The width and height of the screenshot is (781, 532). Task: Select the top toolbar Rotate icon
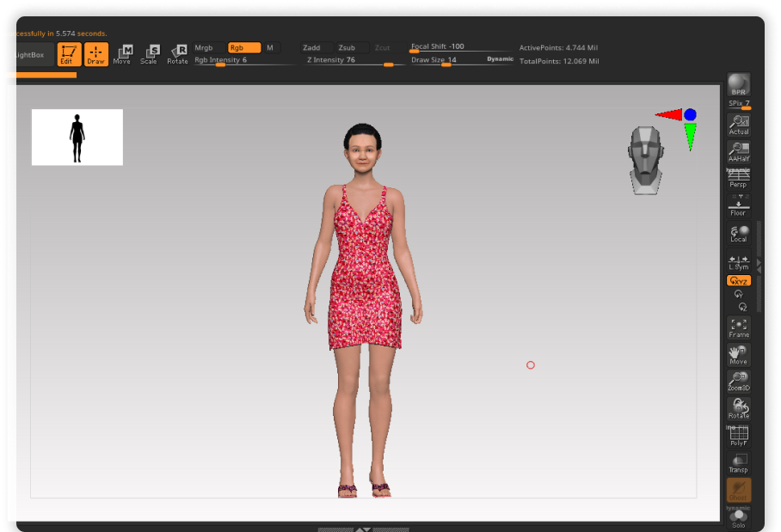[178, 55]
